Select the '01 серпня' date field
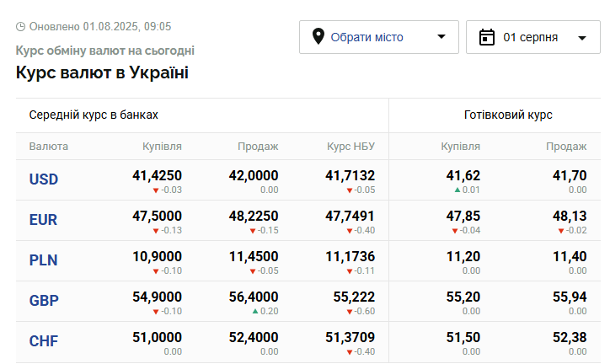Image resolution: width=610 pixels, height=364 pixels. click(x=530, y=37)
